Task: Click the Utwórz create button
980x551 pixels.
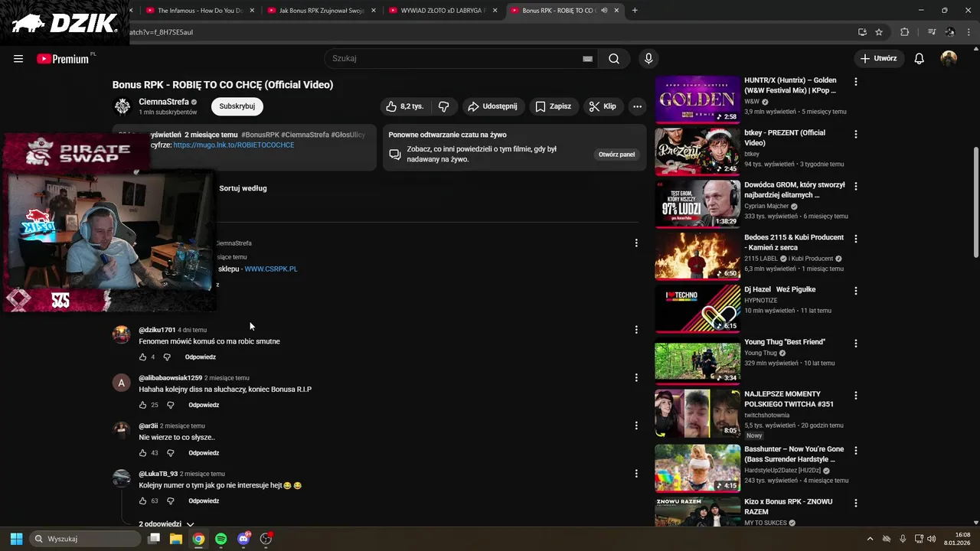Action: (878, 59)
